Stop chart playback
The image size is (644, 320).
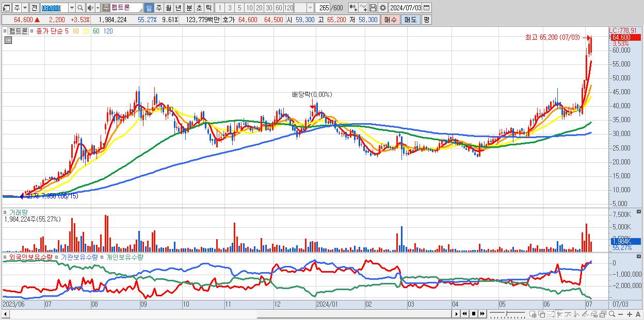(473, 314)
